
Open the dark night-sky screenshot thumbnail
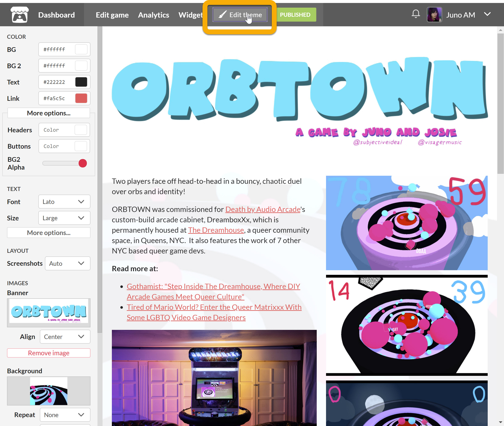[x=407, y=403]
